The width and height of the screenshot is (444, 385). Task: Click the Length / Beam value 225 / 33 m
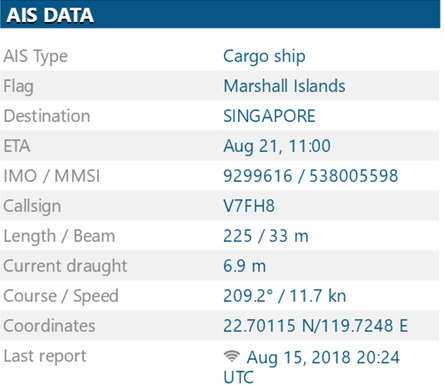coord(266,236)
